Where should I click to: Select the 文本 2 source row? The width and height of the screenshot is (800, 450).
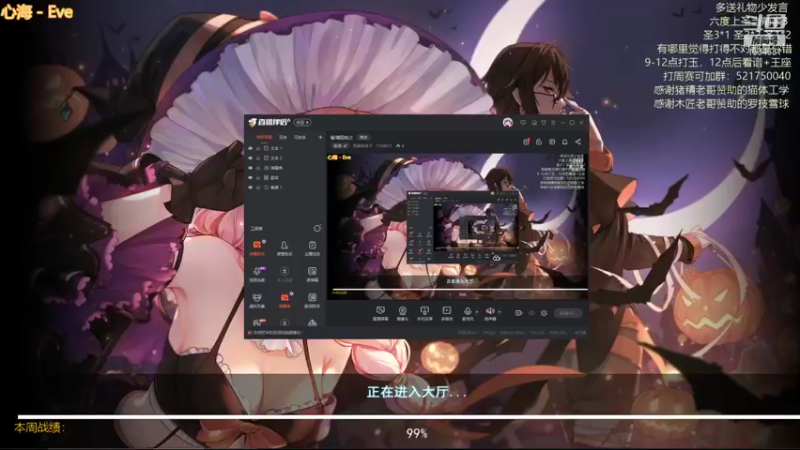285,158
